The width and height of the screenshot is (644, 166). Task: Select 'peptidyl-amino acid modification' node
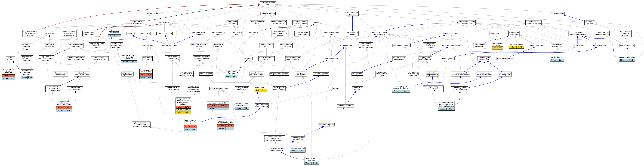(257, 74)
